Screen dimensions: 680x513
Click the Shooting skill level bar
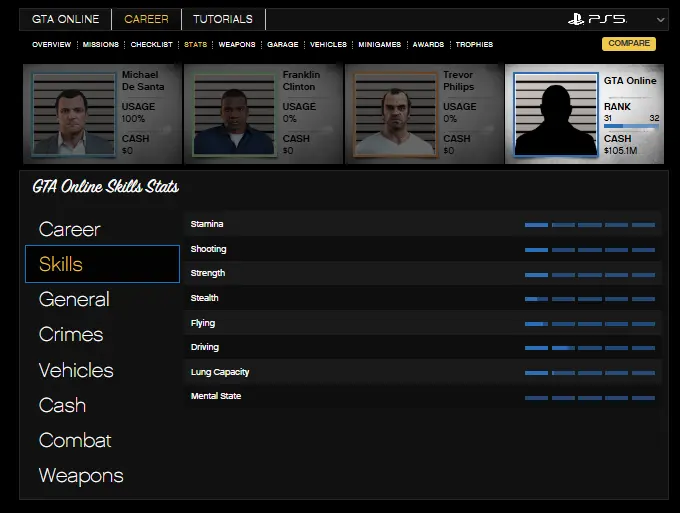590,250
